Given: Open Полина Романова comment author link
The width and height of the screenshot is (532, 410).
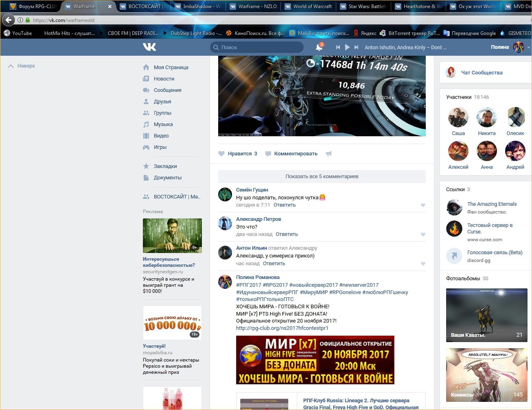Looking at the screenshot, I should (258, 277).
